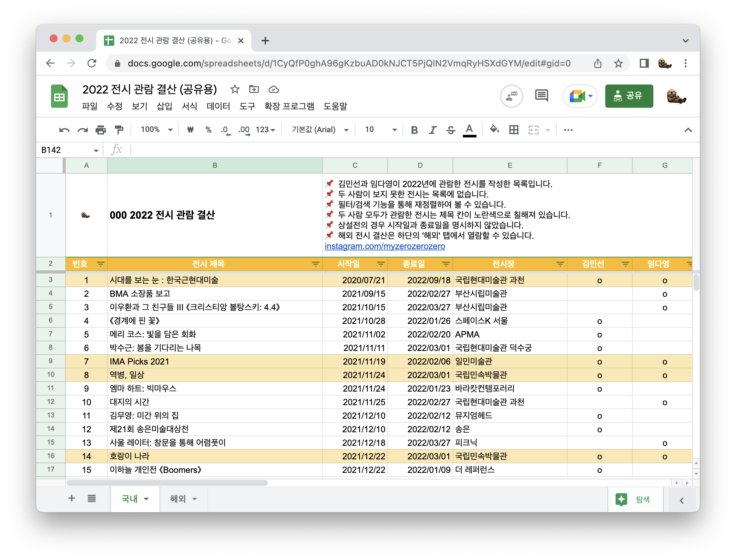
Task: Open the zoom level 100% dropdown
Action: (x=156, y=130)
